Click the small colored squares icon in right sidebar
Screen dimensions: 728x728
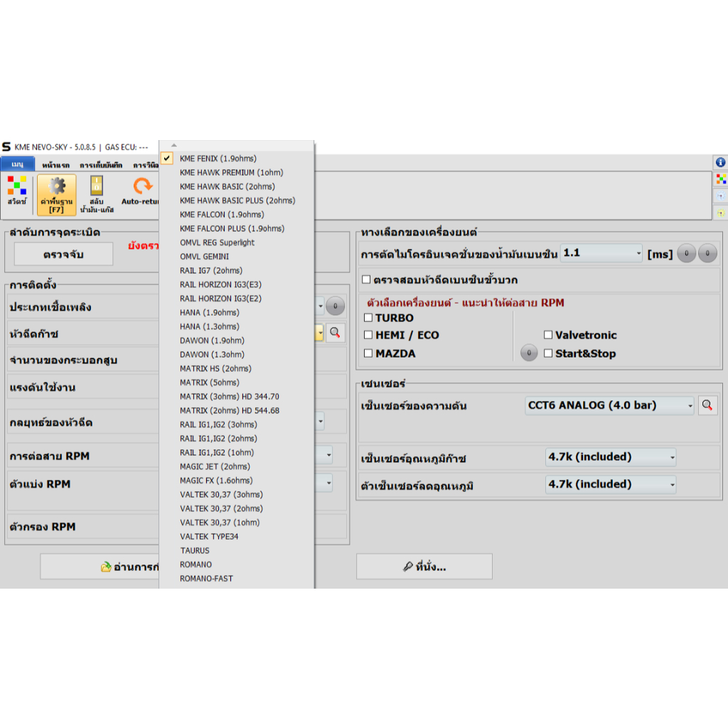pyautogui.click(x=720, y=178)
